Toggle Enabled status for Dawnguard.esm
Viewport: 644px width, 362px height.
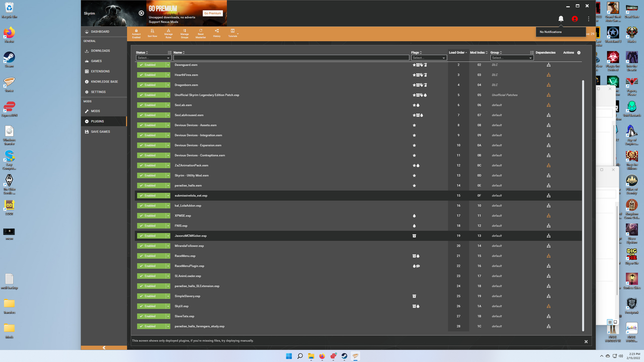tap(152, 65)
